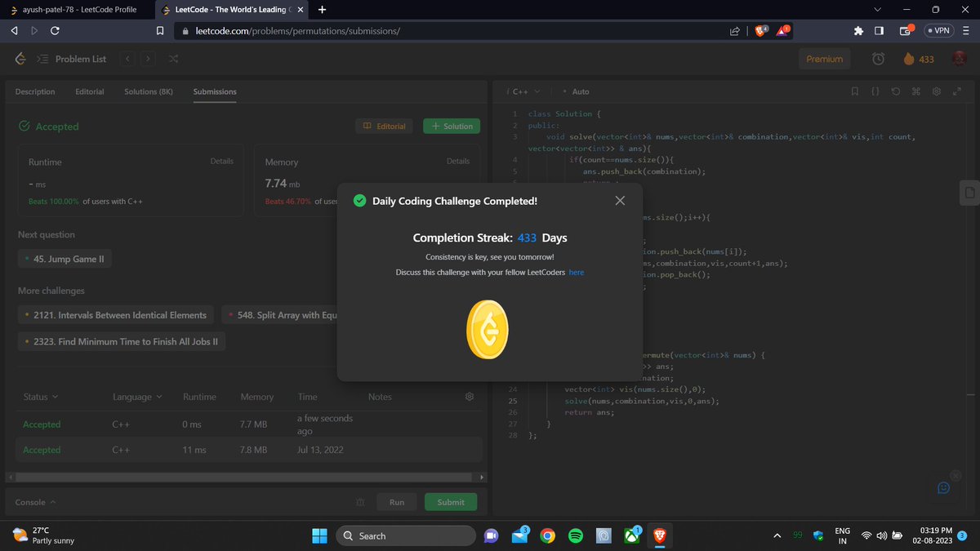
Task: Click the horizontal scrollbar under submissions
Action: tap(245, 477)
